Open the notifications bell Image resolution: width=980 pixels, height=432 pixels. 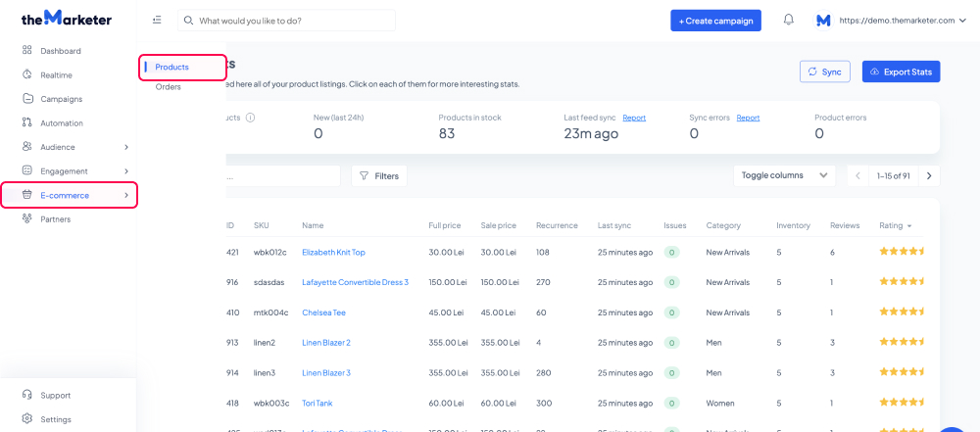click(789, 20)
